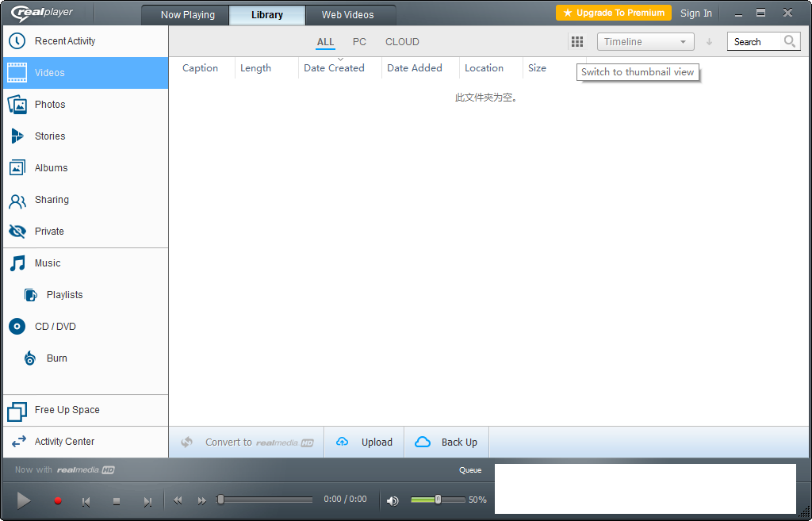
Task: Click Sign In link
Action: [x=696, y=13]
